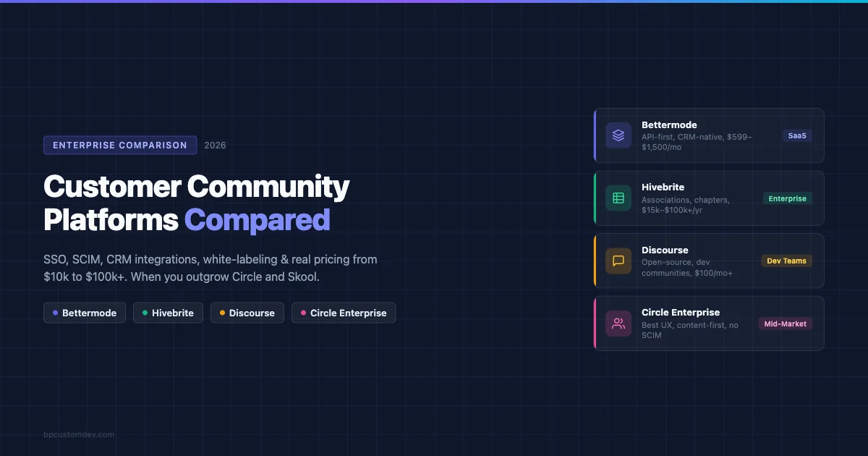This screenshot has width=868, height=456.
Task: Click the Discourse speech bubble icon
Action: click(618, 261)
